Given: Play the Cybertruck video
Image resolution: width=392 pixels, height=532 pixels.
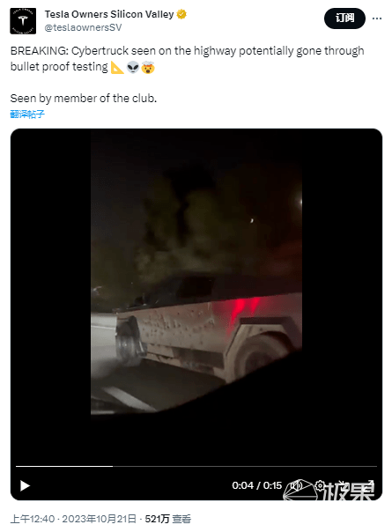Looking at the screenshot, I should coord(25,485).
